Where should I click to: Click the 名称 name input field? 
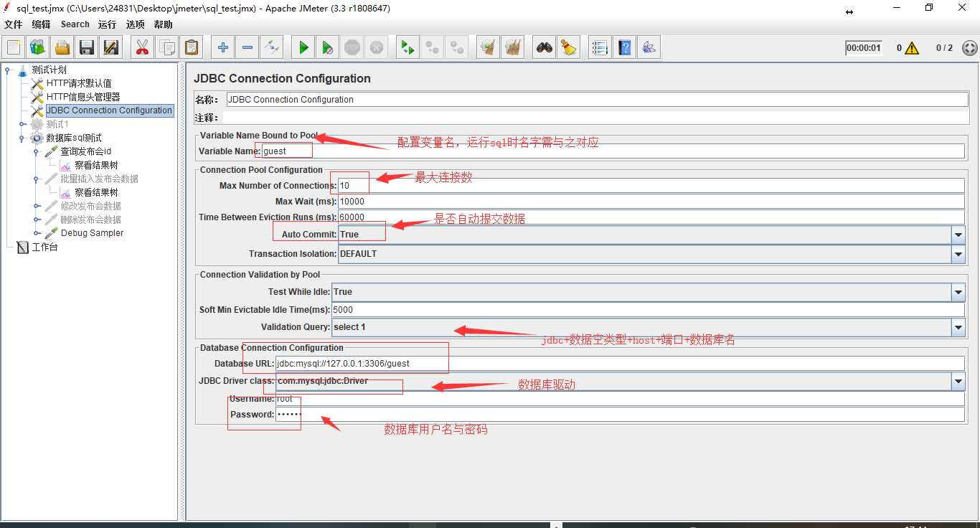tap(598, 100)
